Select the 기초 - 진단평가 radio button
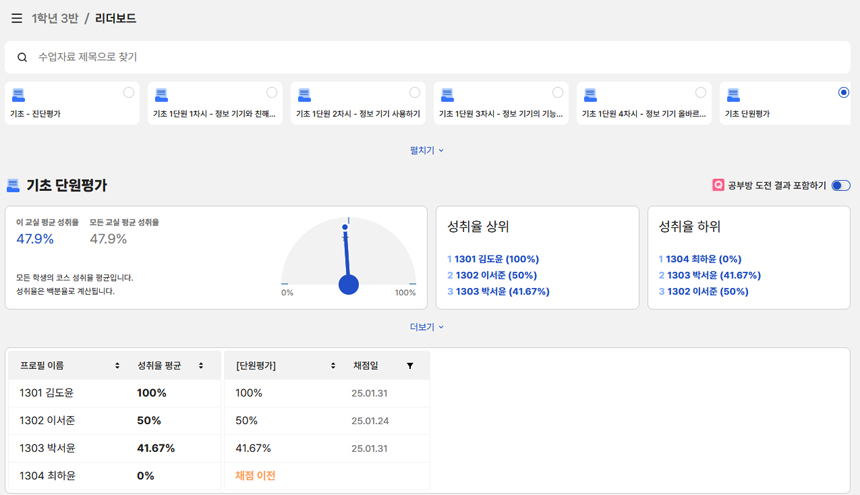This screenshot has height=495, width=860. coord(129,93)
